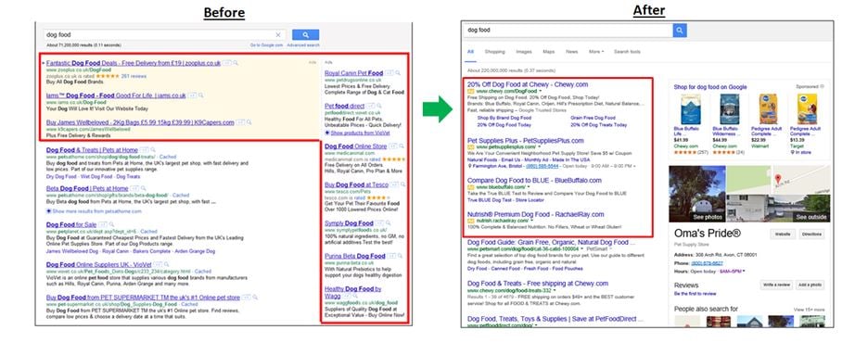Click preview magnifier next to zooplus.co.uk ad
868x355 pixels.
coord(235,63)
